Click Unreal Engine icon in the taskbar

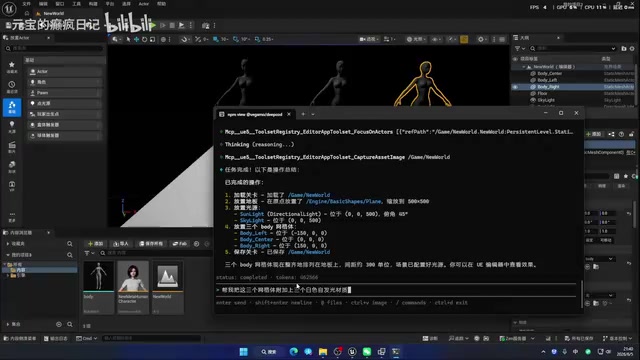coord(352,351)
